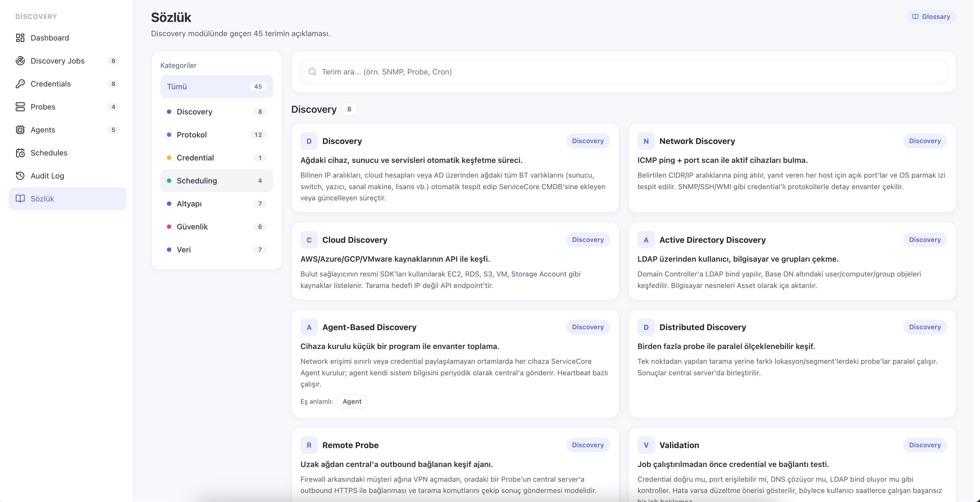
Task: Click Discovery tag on Validation card
Action: tap(925, 445)
